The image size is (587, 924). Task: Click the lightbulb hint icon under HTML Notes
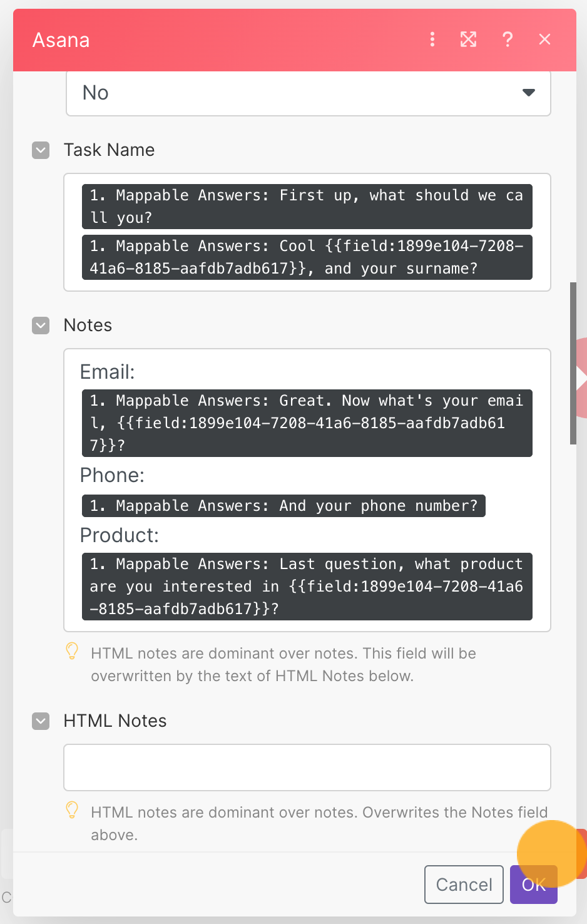[x=72, y=810]
